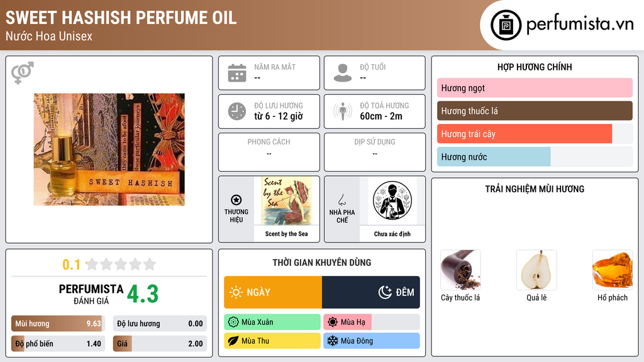Click the perfumer silhouette icon Chưa xác định

click(x=392, y=200)
